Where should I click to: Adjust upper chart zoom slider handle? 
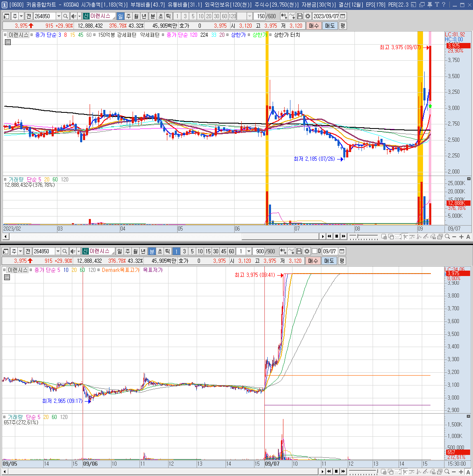358,236
